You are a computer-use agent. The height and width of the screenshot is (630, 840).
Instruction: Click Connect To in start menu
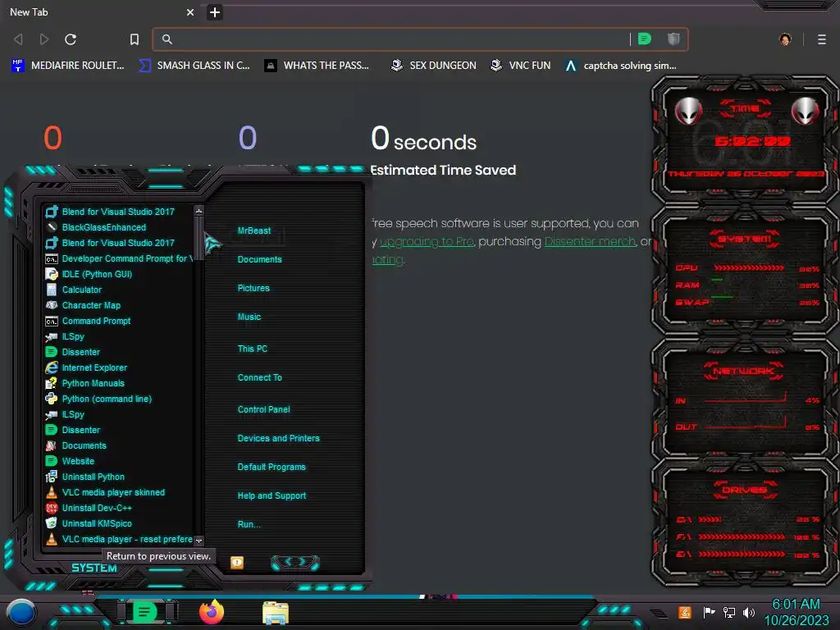click(x=260, y=377)
